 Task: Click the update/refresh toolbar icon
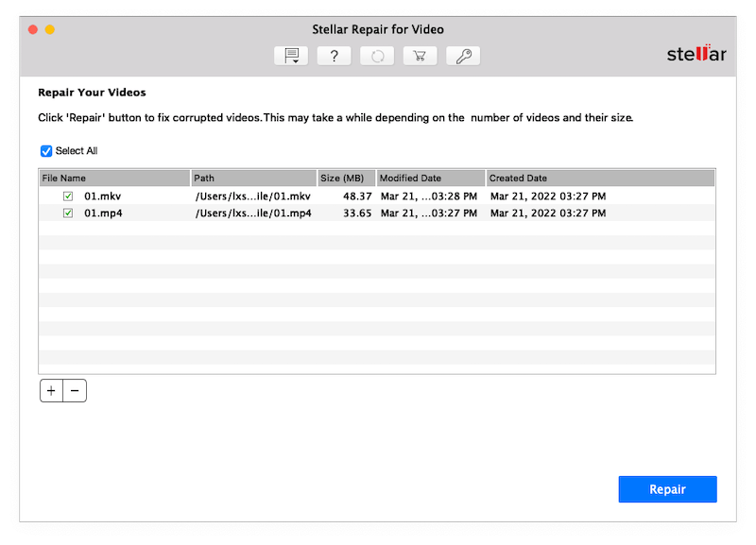click(x=377, y=56)
